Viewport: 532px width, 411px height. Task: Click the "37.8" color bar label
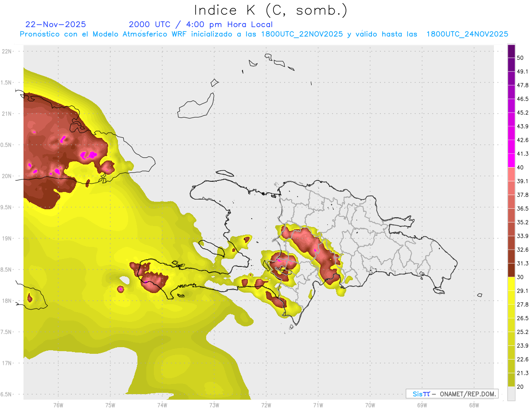click(522, 195)
